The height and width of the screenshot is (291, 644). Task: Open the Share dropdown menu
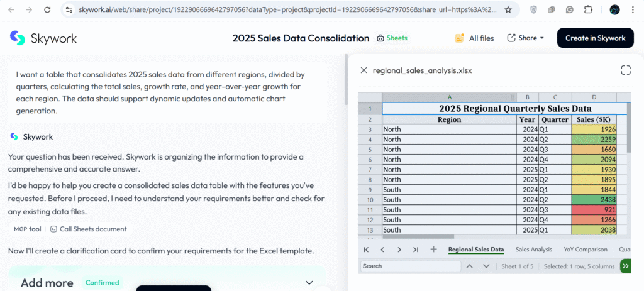(526, 38)
